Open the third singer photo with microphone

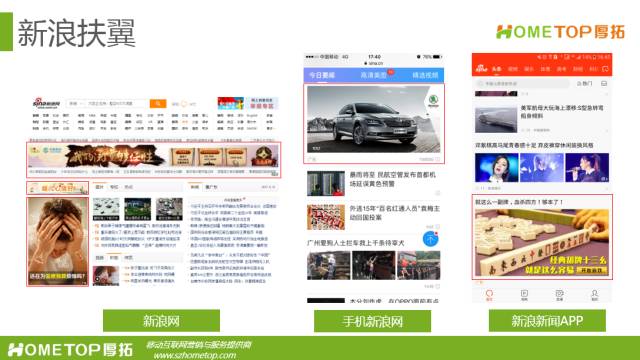coord(587,167)
